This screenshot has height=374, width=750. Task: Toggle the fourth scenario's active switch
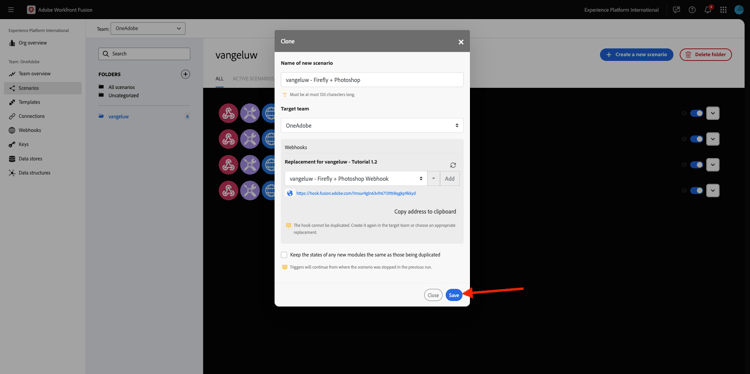click(696, 191)
